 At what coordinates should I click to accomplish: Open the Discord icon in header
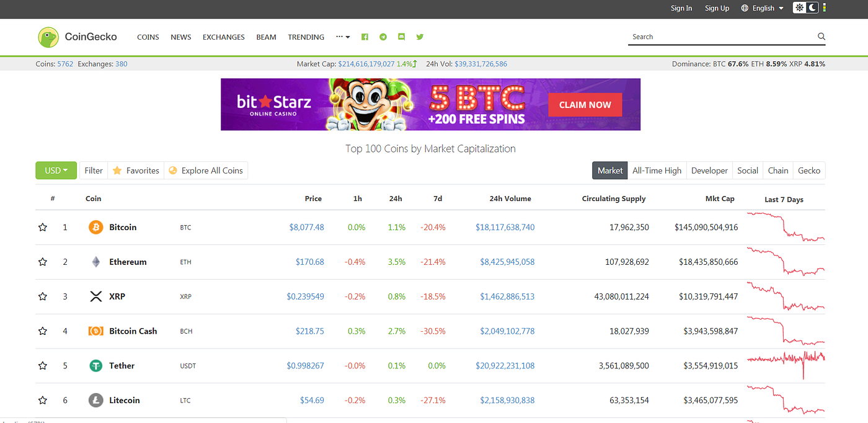point(401,37)
